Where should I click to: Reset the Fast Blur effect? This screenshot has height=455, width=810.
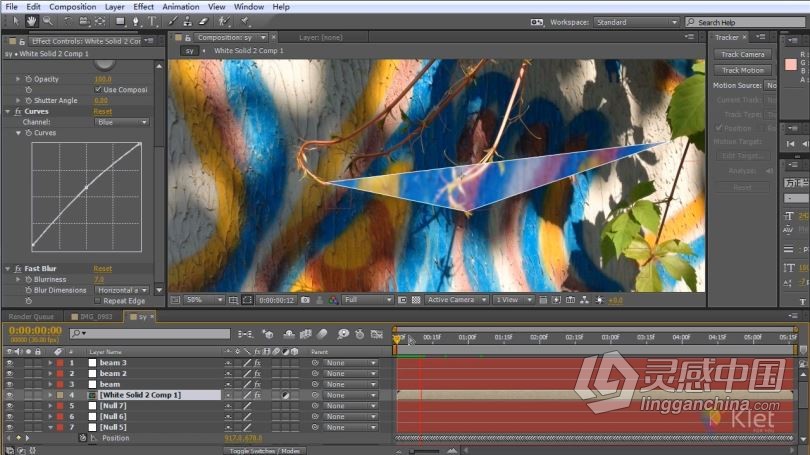pyautogui.click(x=103, y=269)
